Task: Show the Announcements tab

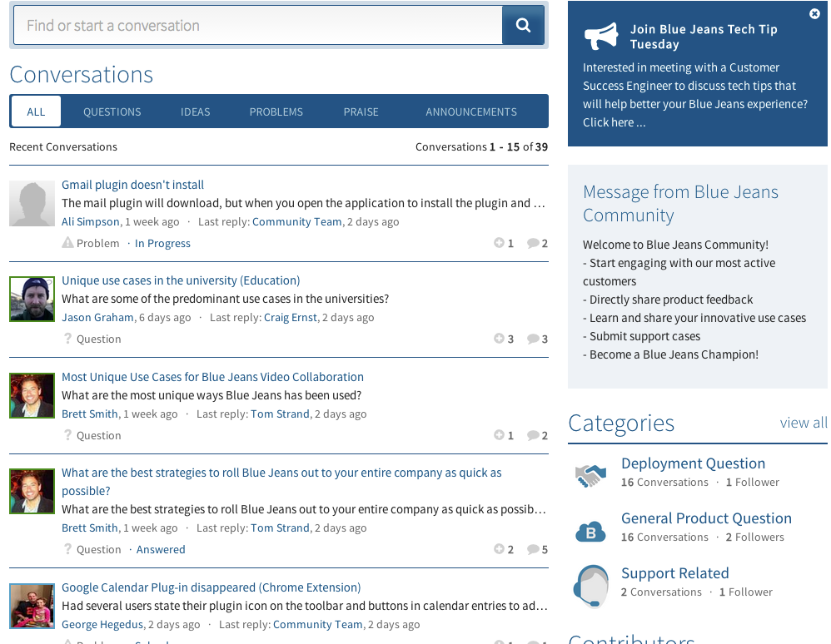Action: pos(471,111)
